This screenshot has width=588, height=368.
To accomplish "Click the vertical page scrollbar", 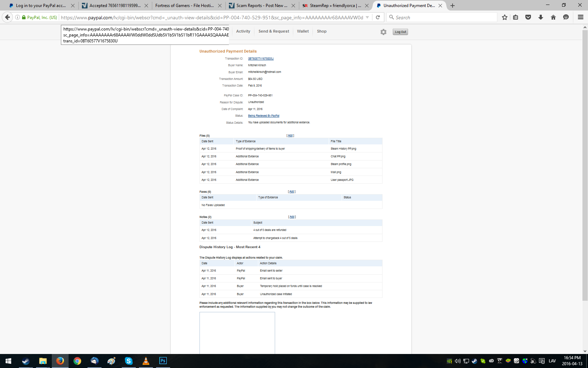I will [585, 165].
